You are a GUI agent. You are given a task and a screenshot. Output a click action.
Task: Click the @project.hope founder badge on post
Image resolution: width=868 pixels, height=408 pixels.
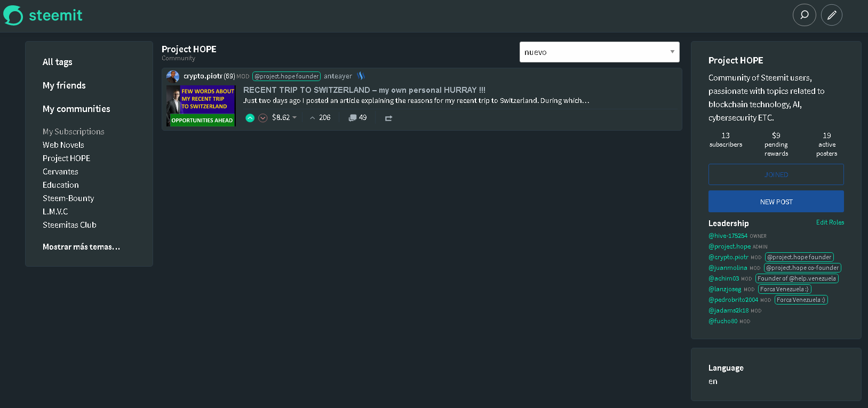[x=286, y=76]
